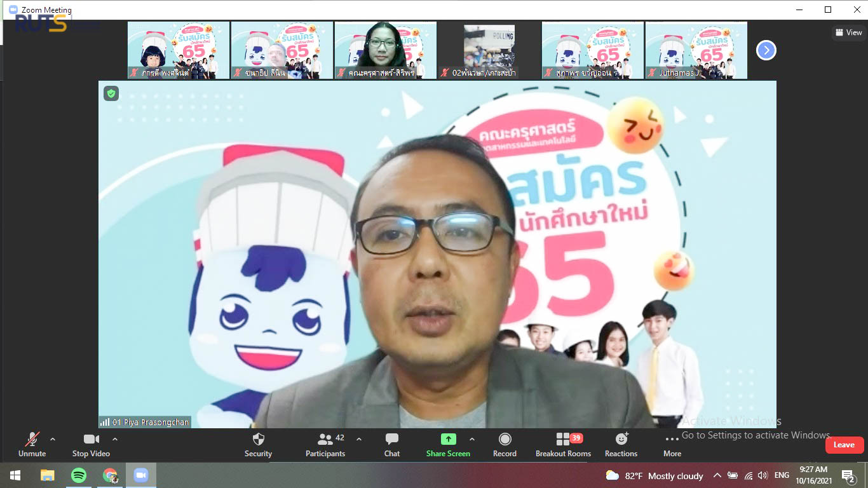Open the View layout menu
This screenshot has height=488, width=868.
point(849,32)
